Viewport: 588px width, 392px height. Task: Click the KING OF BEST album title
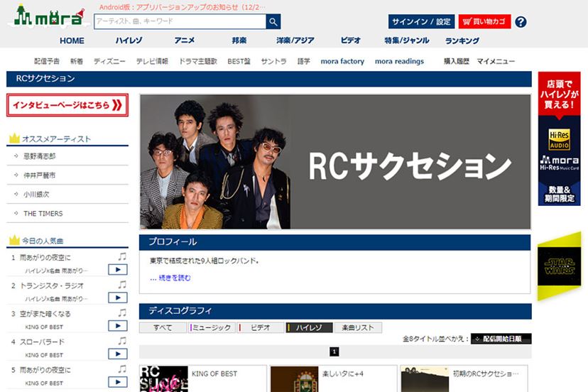coord(214,374)
